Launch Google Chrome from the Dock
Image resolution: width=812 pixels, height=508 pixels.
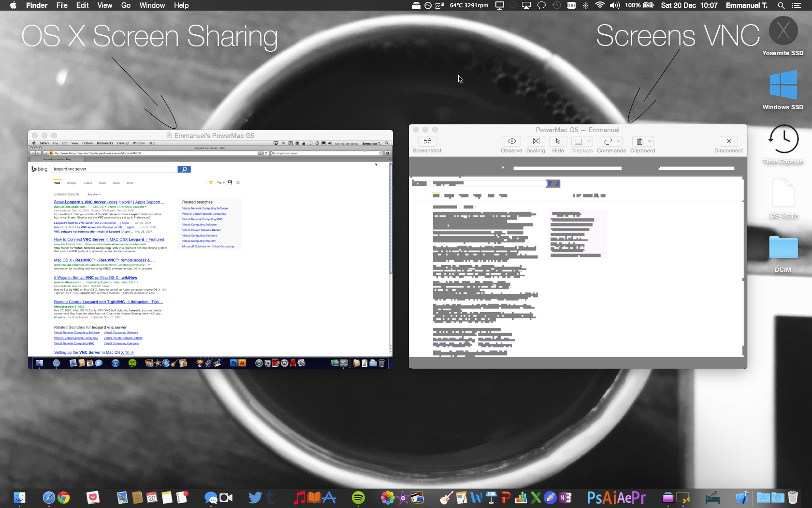click(63, 497)
